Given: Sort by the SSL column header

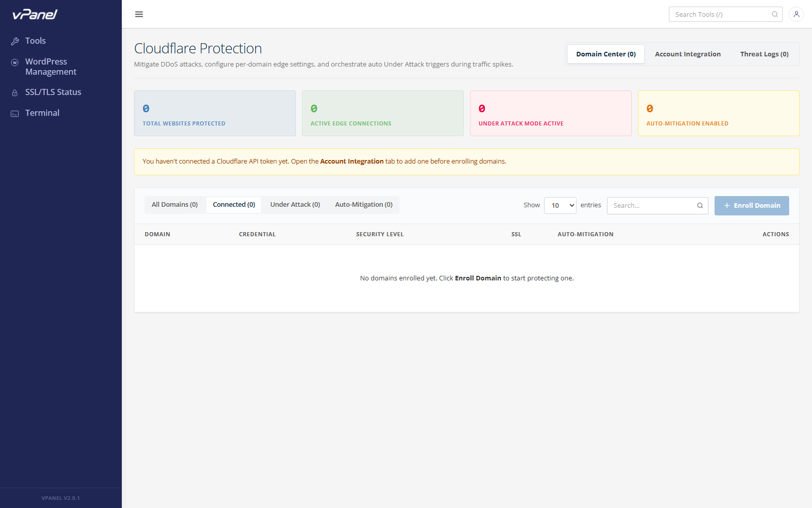Looking at the screenshot, I should [x=516, y=234].
